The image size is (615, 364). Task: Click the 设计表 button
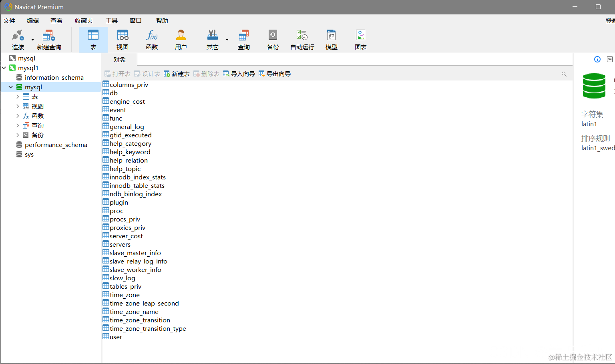pyautogui.click(x=147, y=74)
